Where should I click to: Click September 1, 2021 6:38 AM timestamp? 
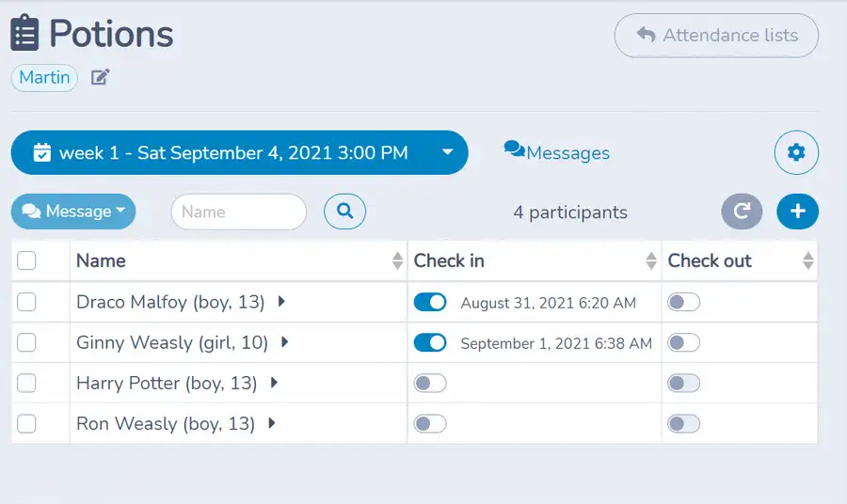(556, 343)
